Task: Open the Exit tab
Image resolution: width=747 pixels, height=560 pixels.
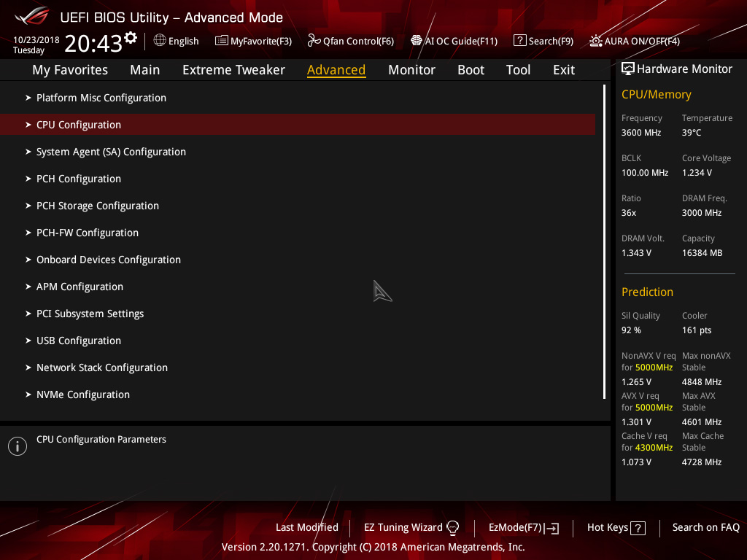Action: point(564,70)
